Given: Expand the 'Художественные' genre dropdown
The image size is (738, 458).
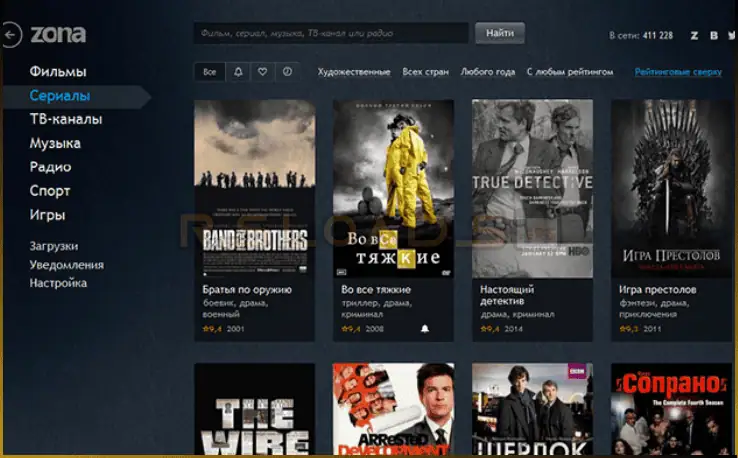Looking at the screenshot, I should click(x=354, y=72).
